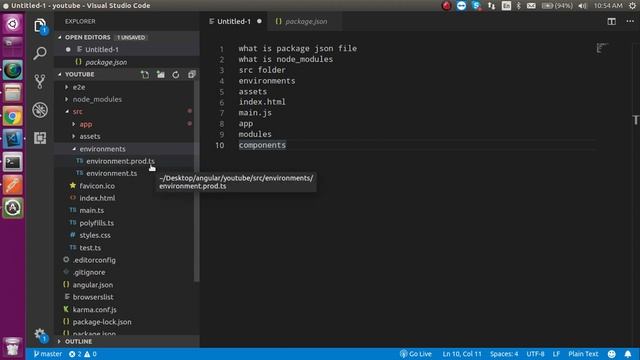This screenshot has height=360, width=640.
Task: Split the editor to the right
Action: (x=611, y=21)
